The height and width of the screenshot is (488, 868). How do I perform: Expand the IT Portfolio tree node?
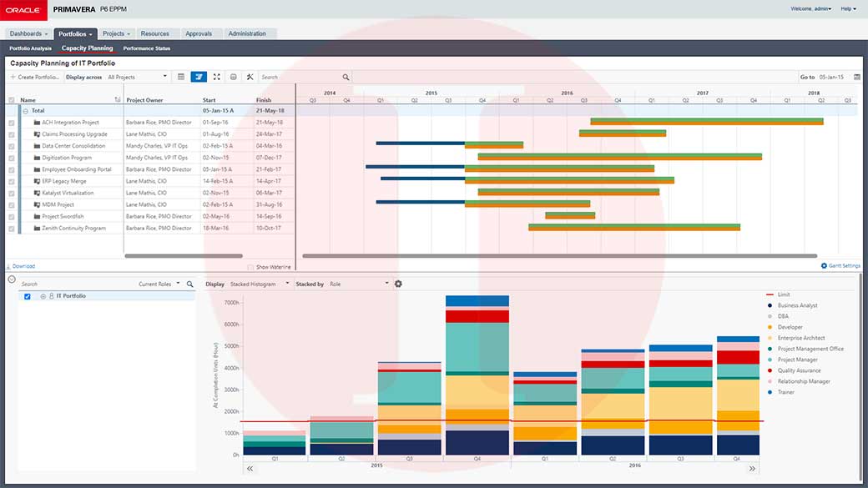coord(43,297)
